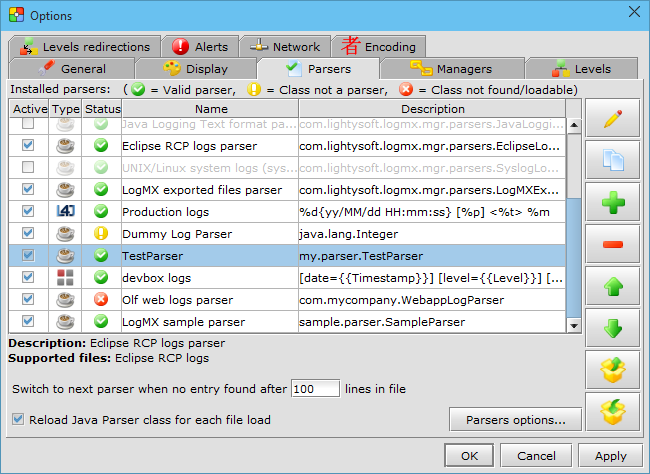Click the Status column header
The image size is (650, 474).
point(102,109)
